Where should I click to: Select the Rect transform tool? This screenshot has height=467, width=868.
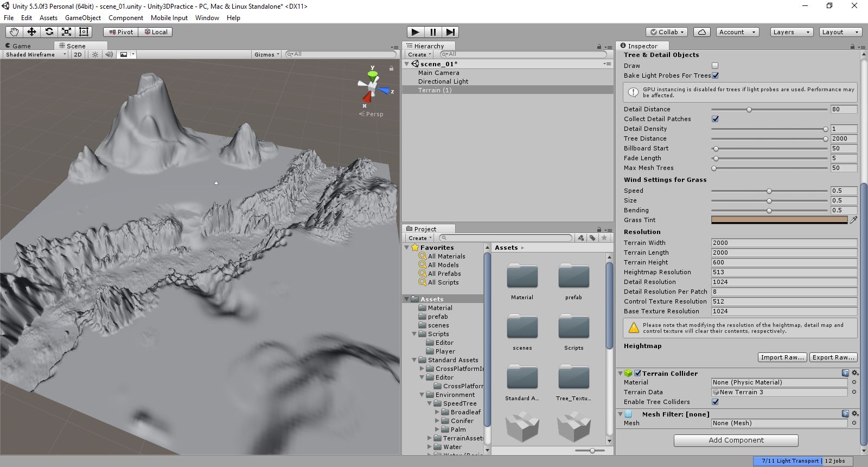(x=84, y=32)
